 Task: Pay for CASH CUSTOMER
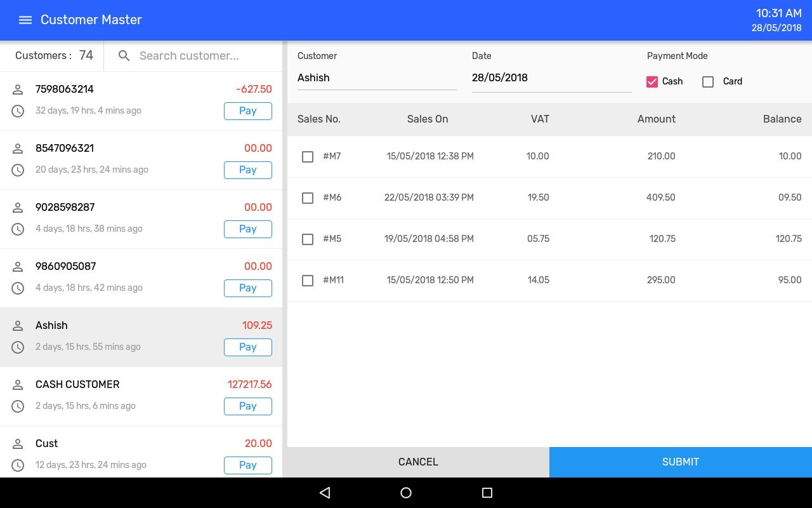(x=248, y=406)
